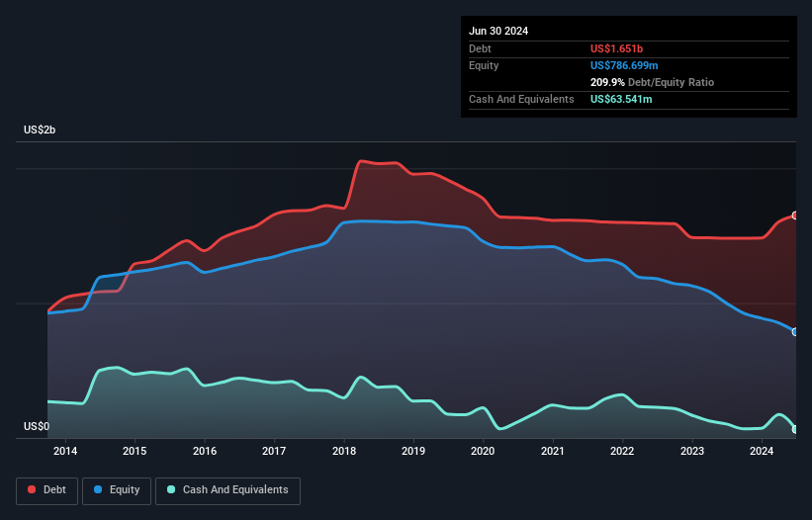
Task: Click the teal Cash endpoint marker
Action: coord(795,429)
